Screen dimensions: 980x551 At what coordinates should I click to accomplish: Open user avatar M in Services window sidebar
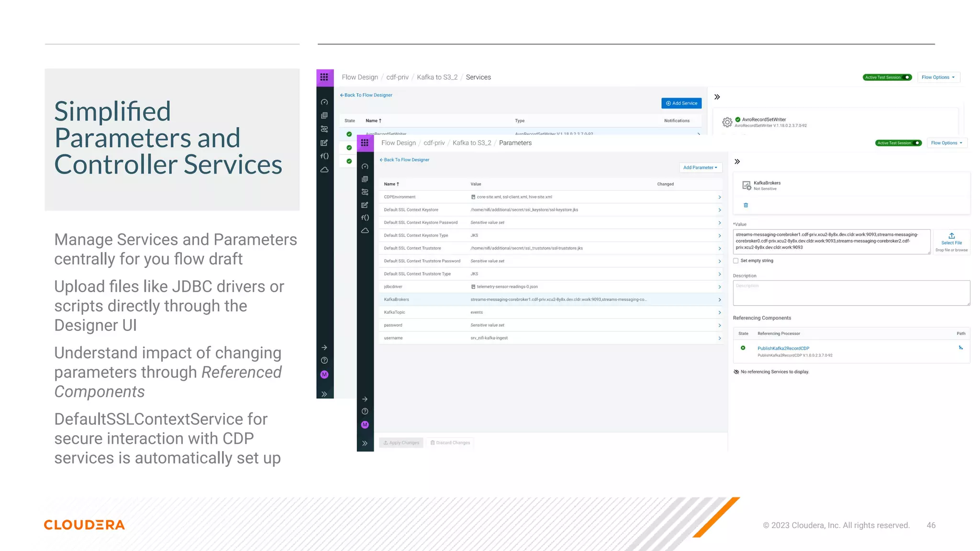(324, 375)
